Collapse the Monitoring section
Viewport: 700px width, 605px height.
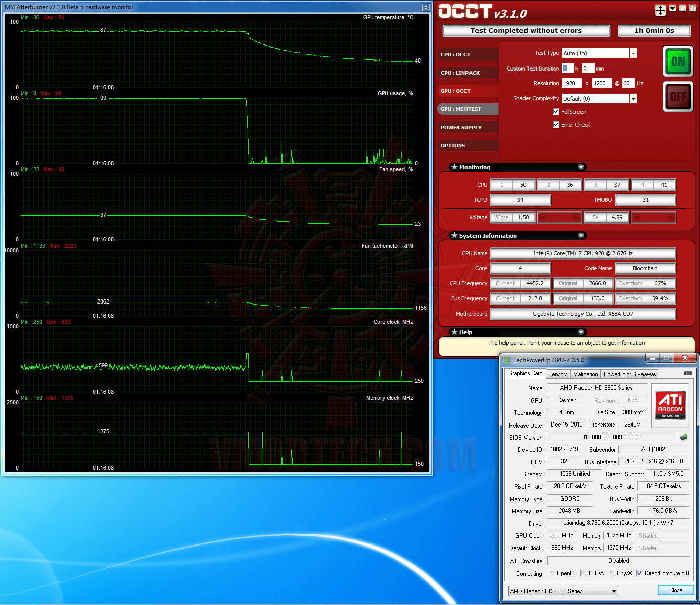(x=581, y=167)
